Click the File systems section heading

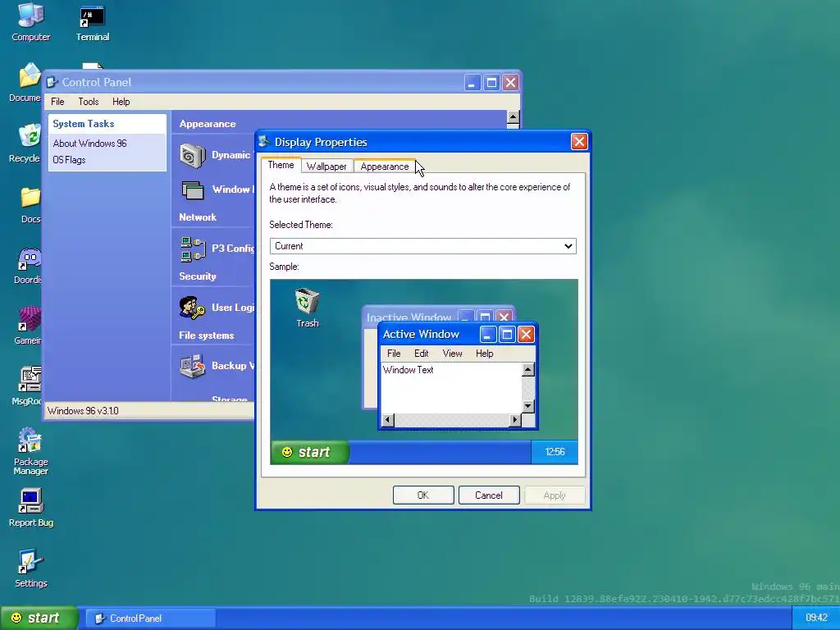click(206, 336)
